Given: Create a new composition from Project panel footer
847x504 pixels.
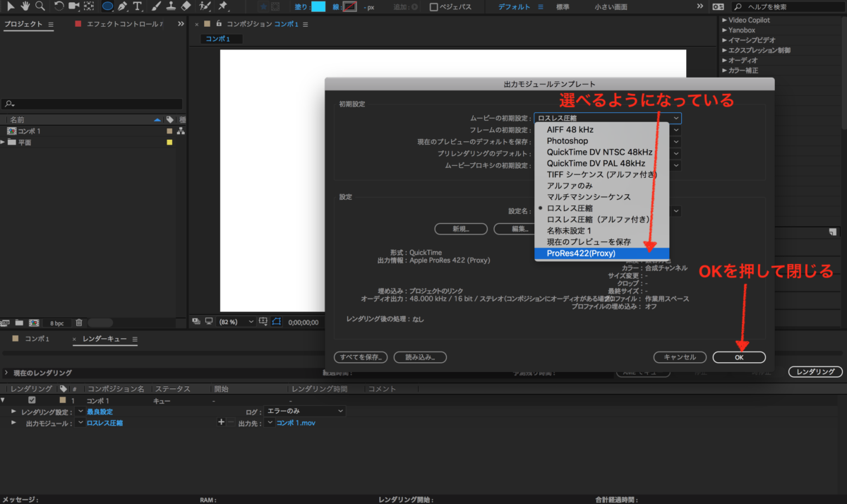Looking at the screenshot, I should click(33, 323).
